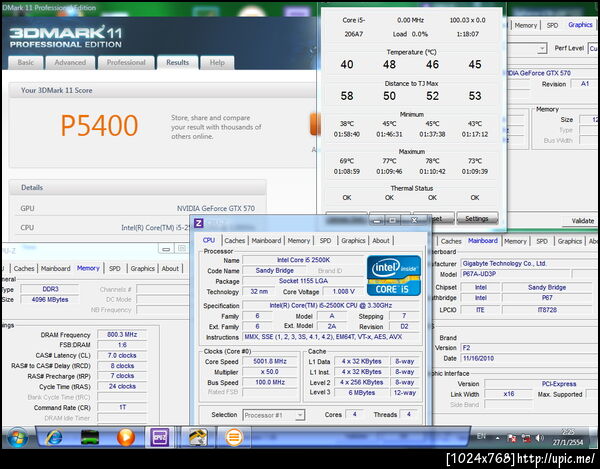Click the Core Voltage value 1.008 V
The height and width of the screenshot is (469, 600).
click(x=343, y=291)
